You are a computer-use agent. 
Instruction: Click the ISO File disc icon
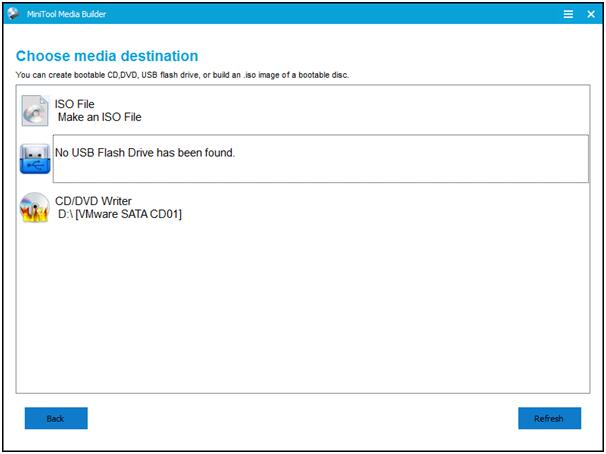click(x=35, y=111)
